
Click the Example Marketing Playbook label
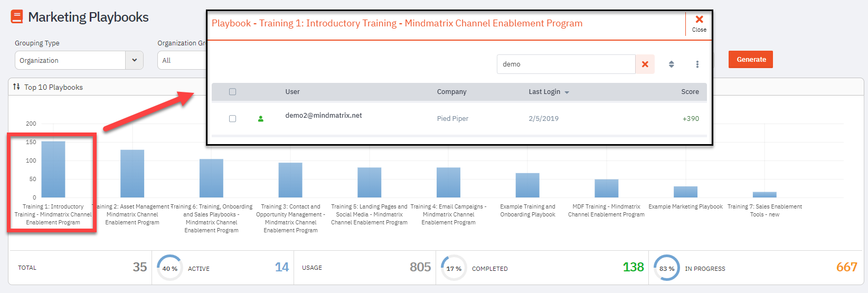685,206
